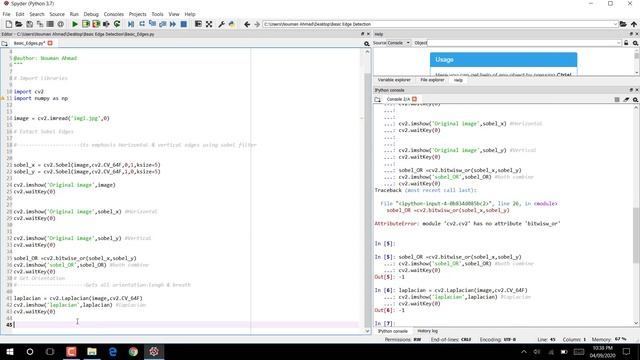This screenshot has width=640, height=360.
Task: Browse console tabs list button
Action: [x=378, y=100]
